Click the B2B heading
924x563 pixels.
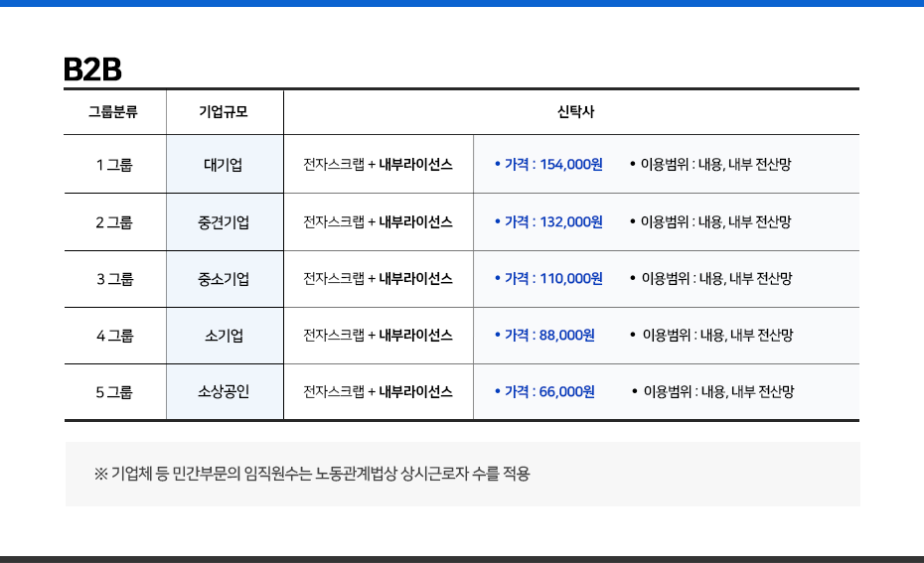(x=91, y=70)
